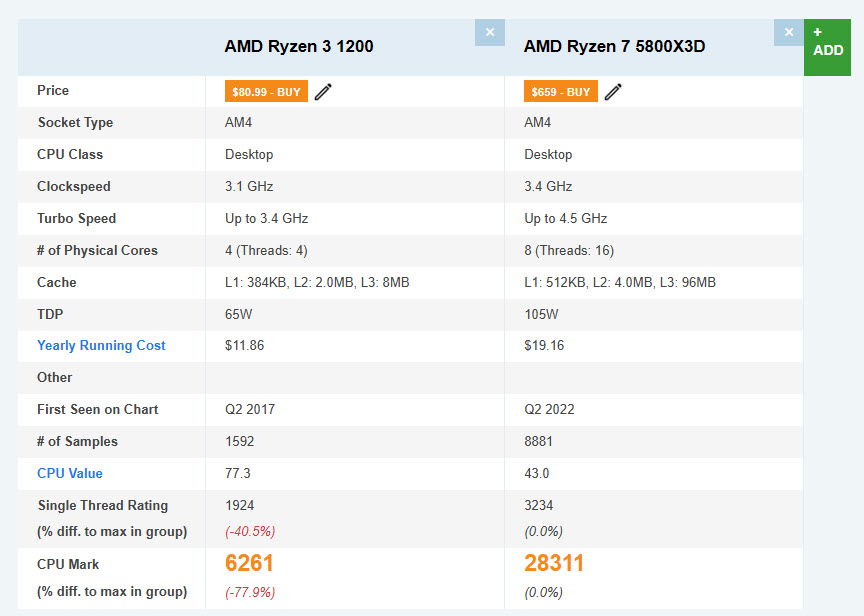Image resolution: width=864 pixels, height=616 pixels.
Task: Click the # of Physical Cores label
Action: 98,250
